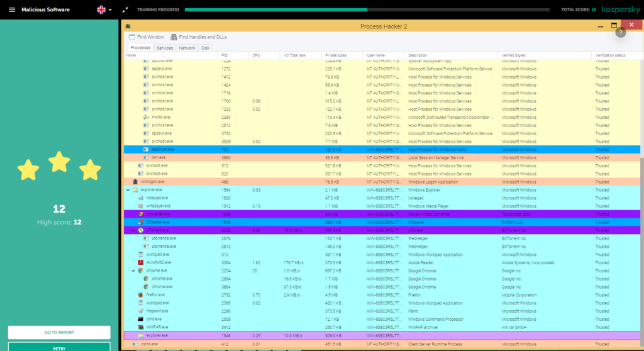Click the chrome.exe 2884 Chrome icon
644x351 pixels.
point(146,279)
